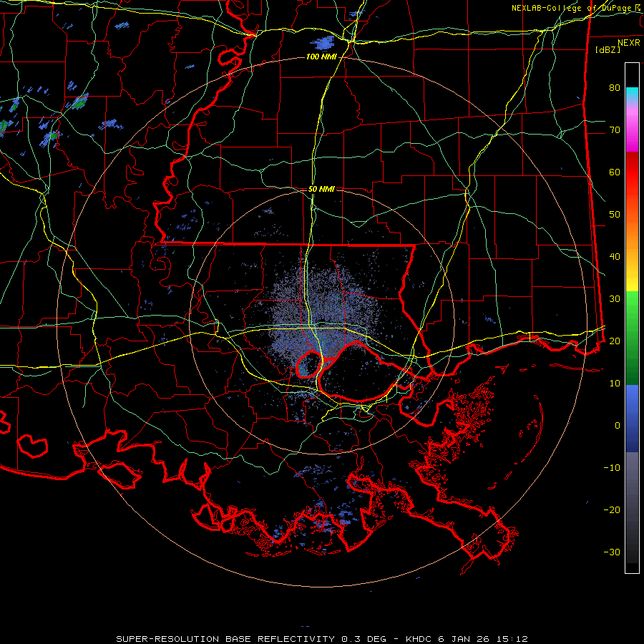Click the 0 value on the dBZ scale
The height and width of the screenshot is (644, 644).
point(618,426)
